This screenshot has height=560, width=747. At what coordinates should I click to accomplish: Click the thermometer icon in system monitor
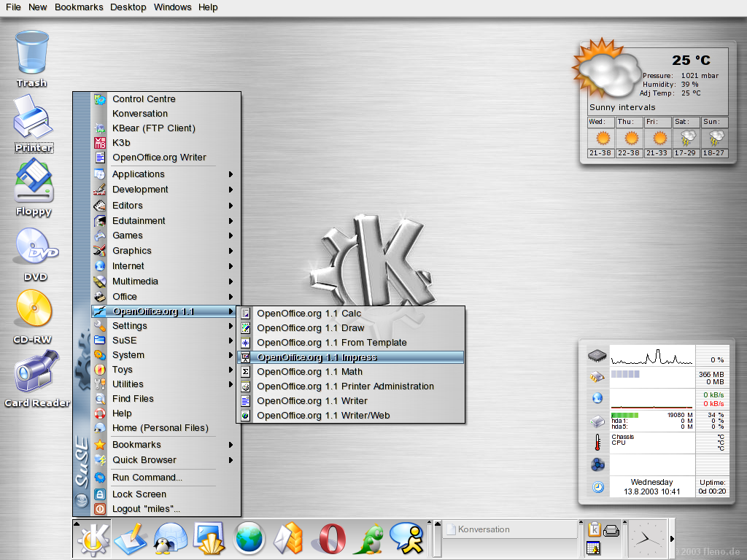point(597,443)
